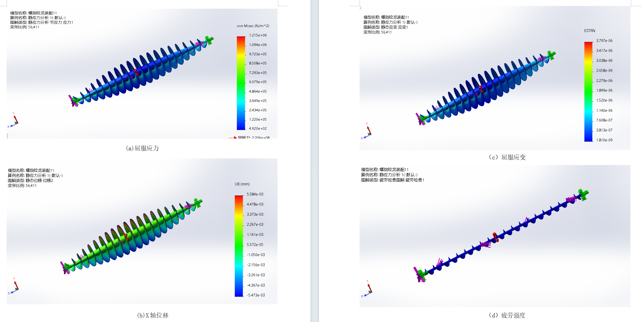Screen dimensions: 644x322
Task: Click the caption "(d) 疲劳强度"
Action: (x=507, y=315)
